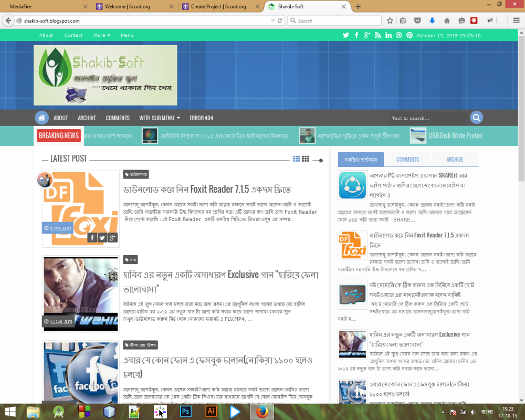Switch to list view of latest posts
This screenshot has height=420, width=525.
point(296,159)
